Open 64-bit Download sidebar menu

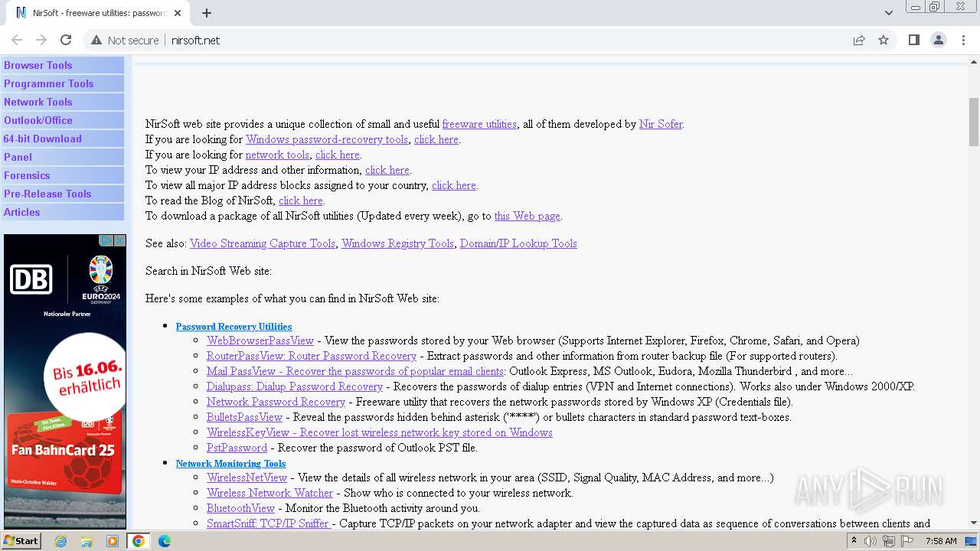click(x=63, y=139)
